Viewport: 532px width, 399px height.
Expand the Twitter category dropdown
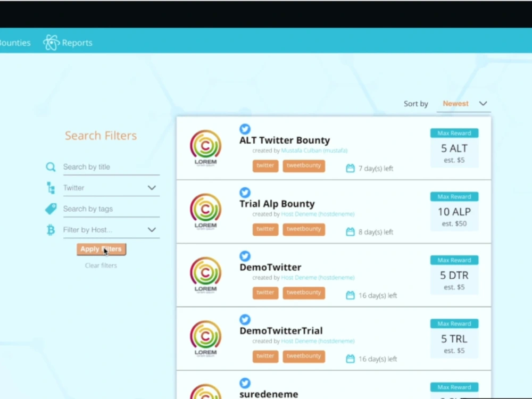click(111, 188)
